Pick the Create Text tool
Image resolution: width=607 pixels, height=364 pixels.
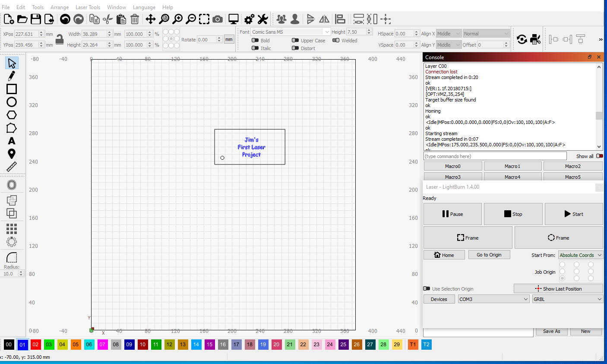12,141
